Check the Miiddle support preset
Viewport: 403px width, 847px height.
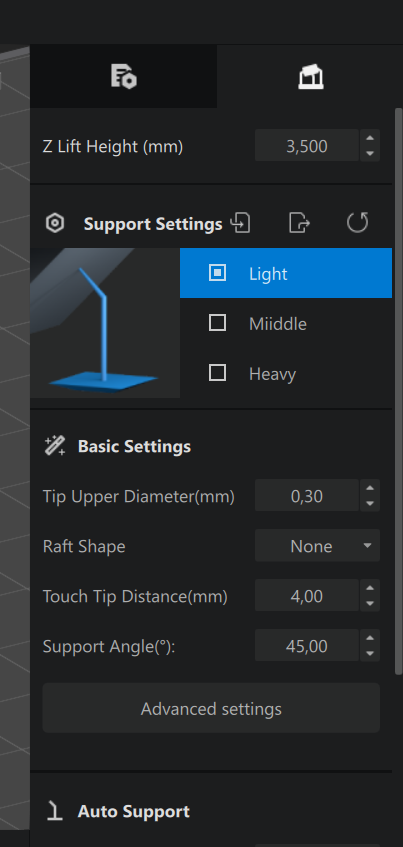click(217, 323)
